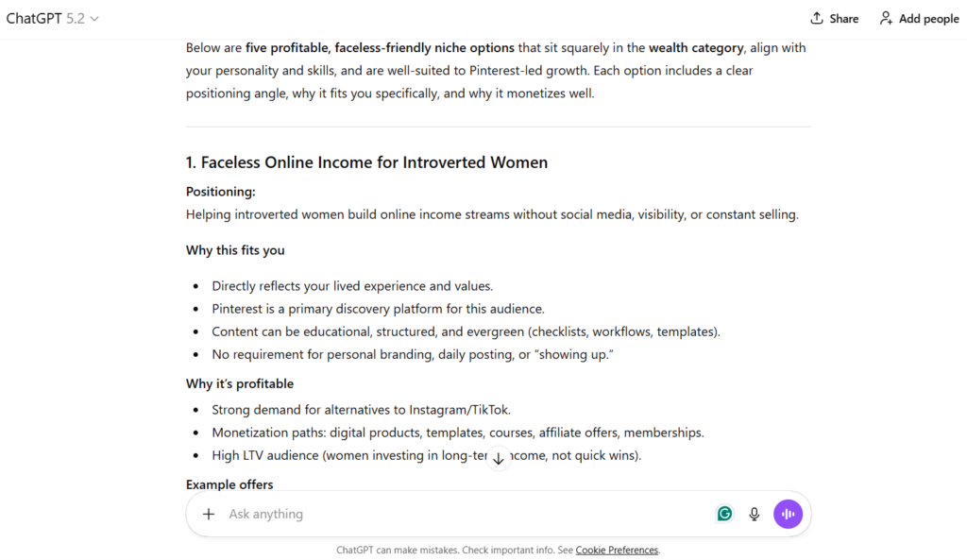
Task: Open the Cookie Preferences link
Action: click(617, 551)
